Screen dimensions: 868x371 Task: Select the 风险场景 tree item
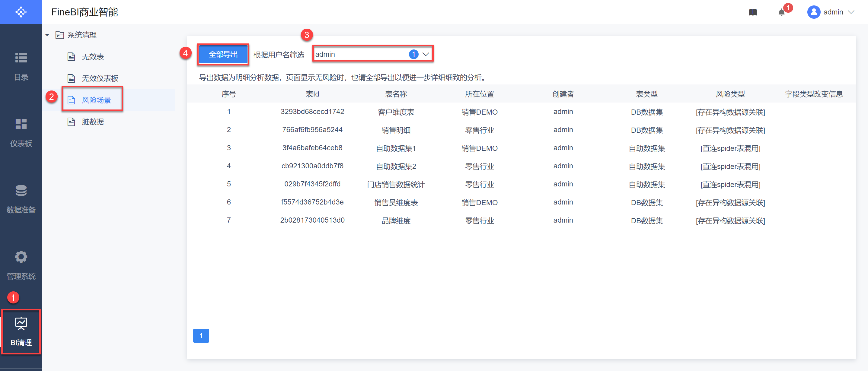point(96,100)
